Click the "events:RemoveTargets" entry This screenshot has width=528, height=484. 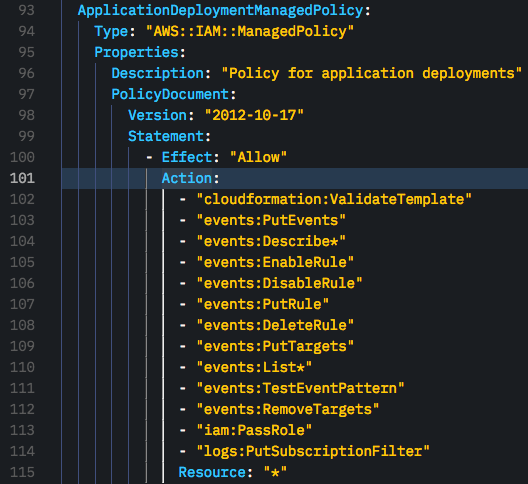[288, 409]
